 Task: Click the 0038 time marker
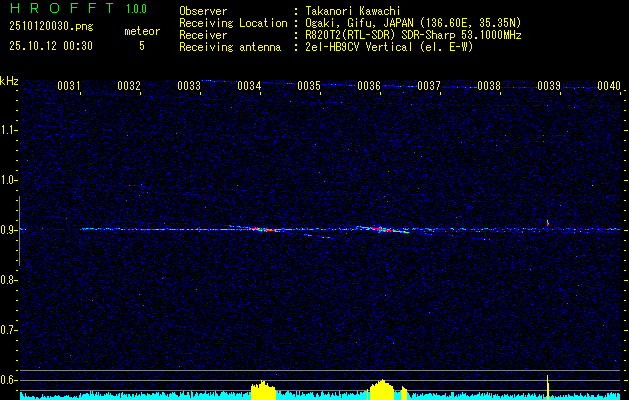(x=489, y=85)
